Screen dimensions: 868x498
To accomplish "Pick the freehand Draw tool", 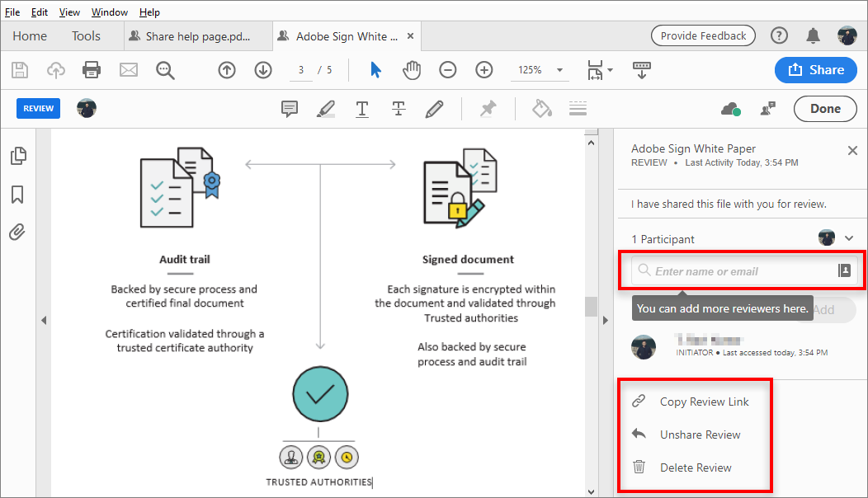I will tap(435, 108).
